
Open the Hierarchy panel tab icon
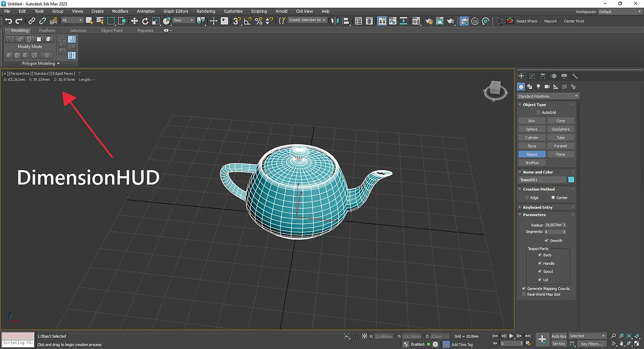coord(543,76)
